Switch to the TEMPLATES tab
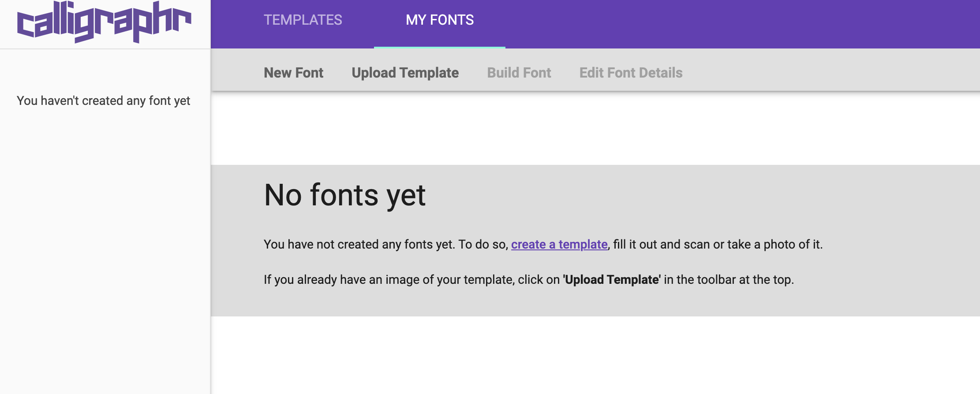This screenshot has width=980, height=394. 303,20
